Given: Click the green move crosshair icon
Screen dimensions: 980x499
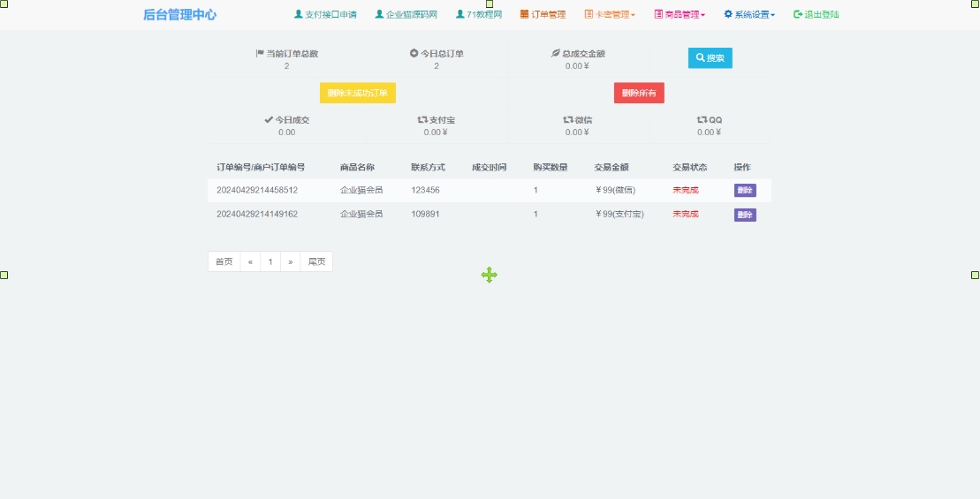Looking at the screenshot, I should click(490, 275).
